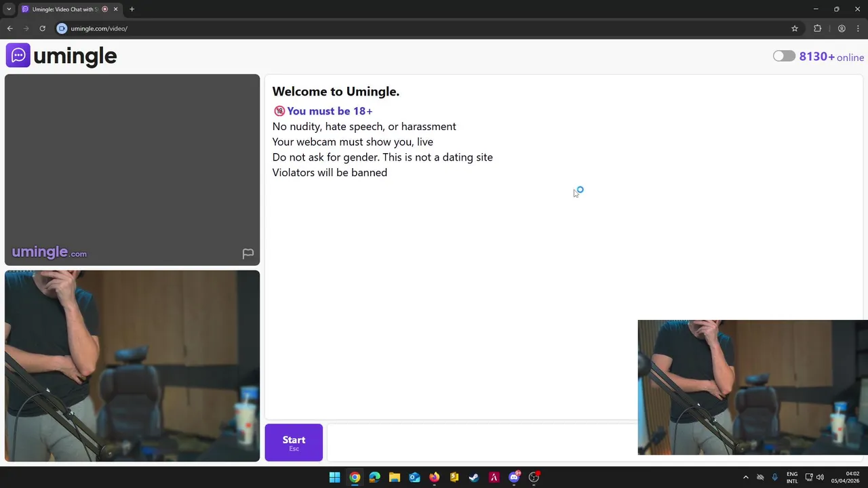This screenshot has height=488, width=868.
Task: Click the stranger video placeholder panel
Action: tap(132, 169)
